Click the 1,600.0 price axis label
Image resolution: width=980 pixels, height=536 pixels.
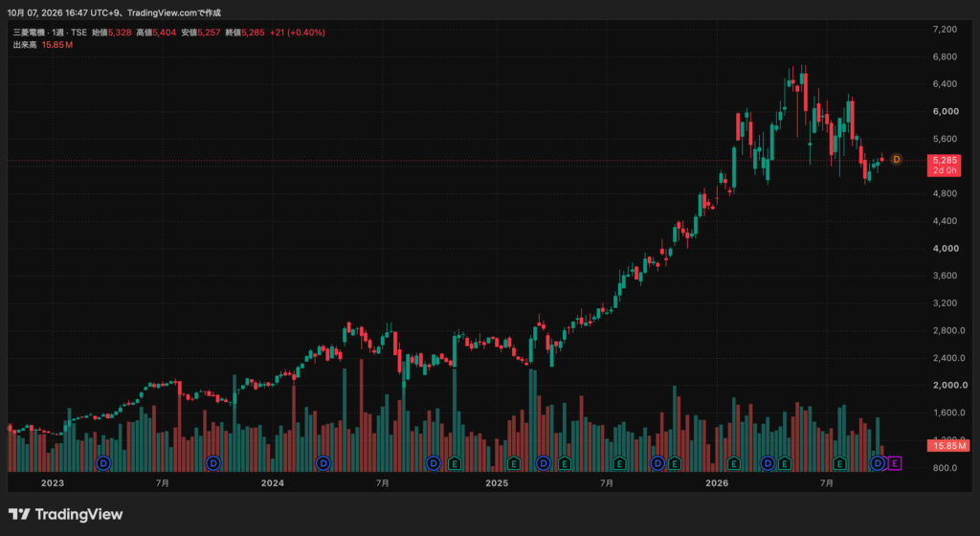[x=948, y=413]
